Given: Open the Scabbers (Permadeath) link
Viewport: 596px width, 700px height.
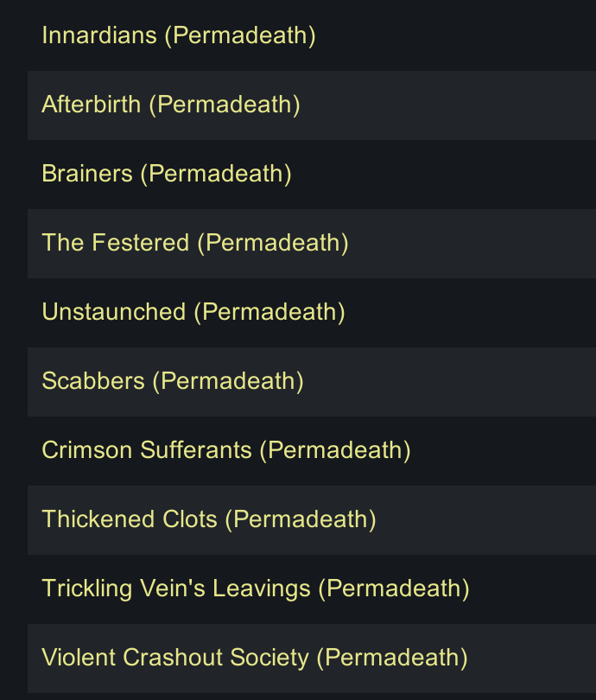Looking at the screenshot, I should click(172, 382).
